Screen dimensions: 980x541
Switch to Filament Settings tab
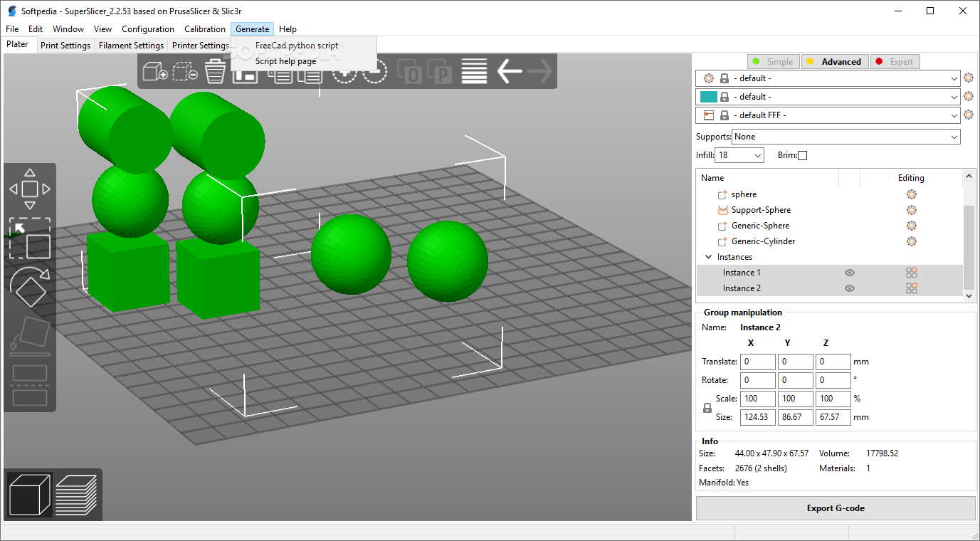[x=131, y=46]
